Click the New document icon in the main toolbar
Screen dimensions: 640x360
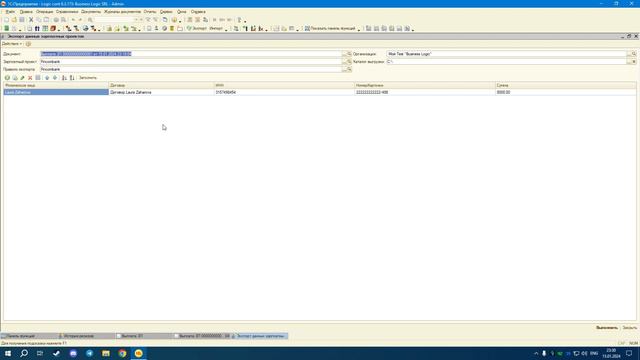tap(6, 20)
